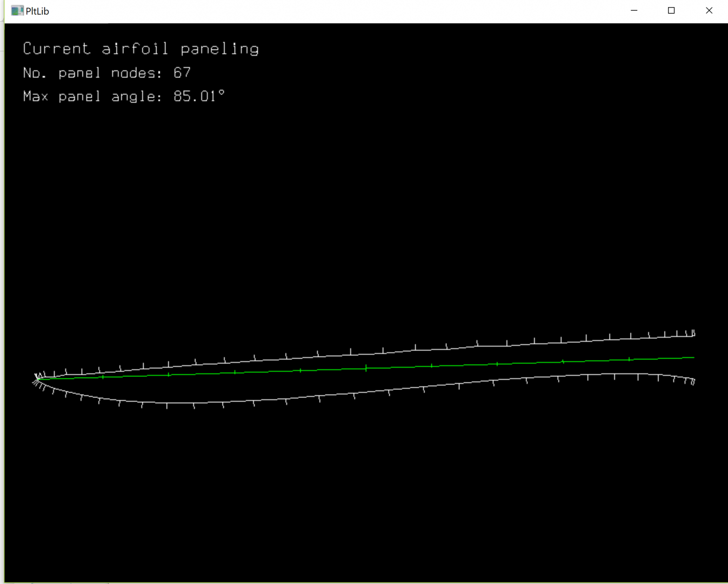Click the PltLib application icon in title bar
The height and width of the screenshot is (584, 728).
click(x=17, y=11)
